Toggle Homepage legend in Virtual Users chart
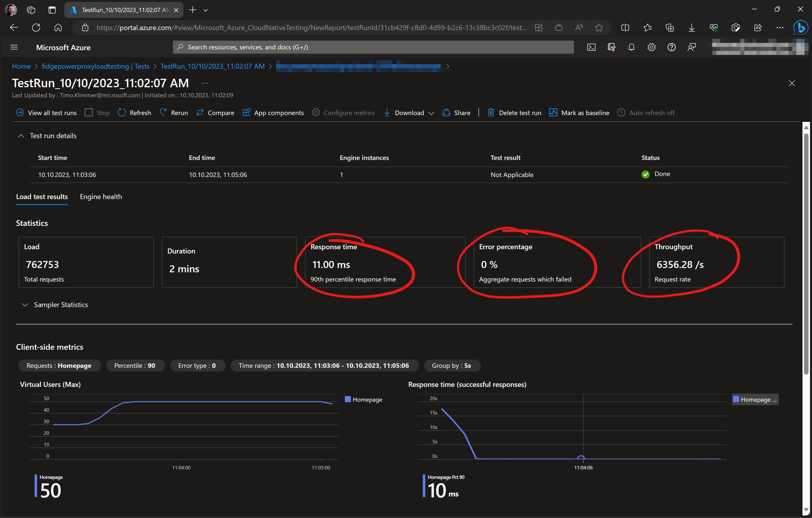The image size is (812, 518). pos(363,399)
